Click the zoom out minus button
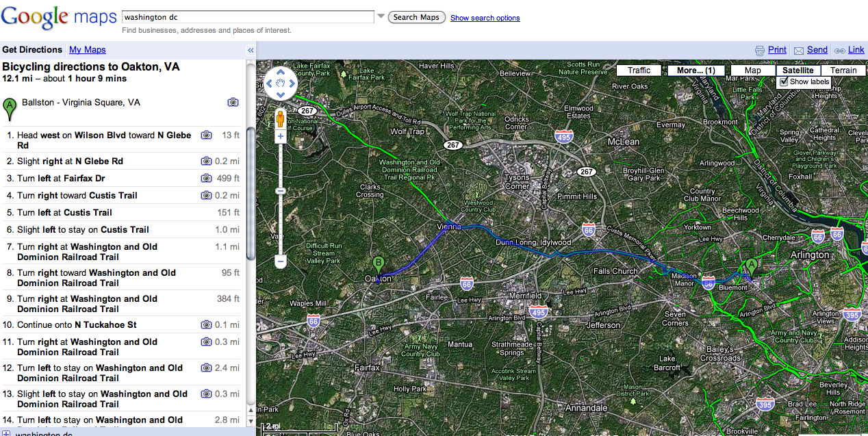Image resolution: width=868 pixels, height=436 pixels. pos(280,261)
